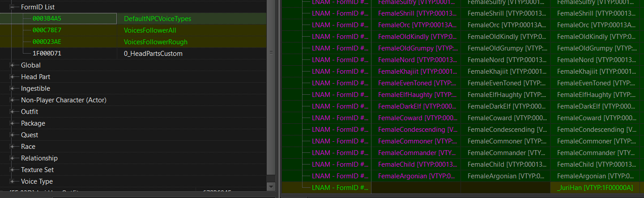Click the magenta FemaleCondescending cell
This screenshot has width=644, height=198.
(x=417, y=130)
